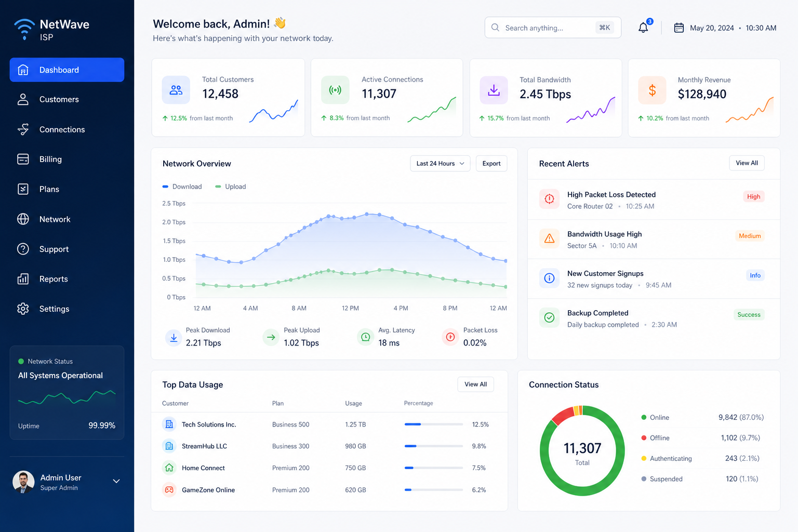Image resolution: width=798 pixels, height=532 pixels.
Task: Click the Packet Loss icon
Action: point(450,337)
